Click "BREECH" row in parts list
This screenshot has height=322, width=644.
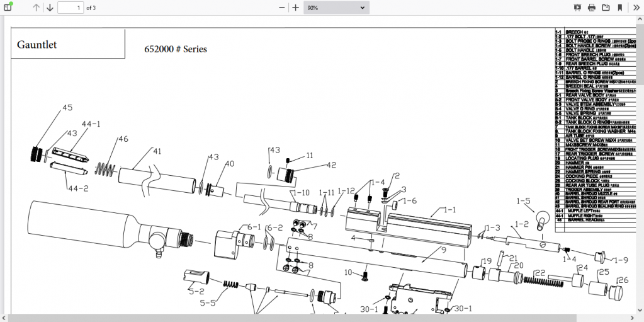pyautogui.click(x=596, y=32)
